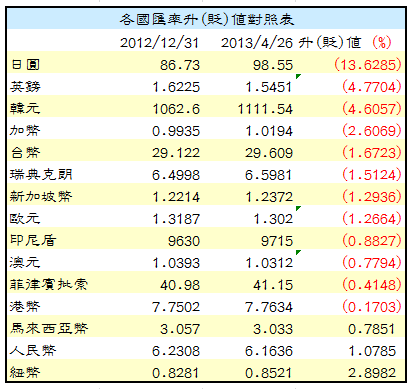Click the cell with value 1.0194
The height and width of the screenshot is (389, 407).
click(x=269, y=131)
